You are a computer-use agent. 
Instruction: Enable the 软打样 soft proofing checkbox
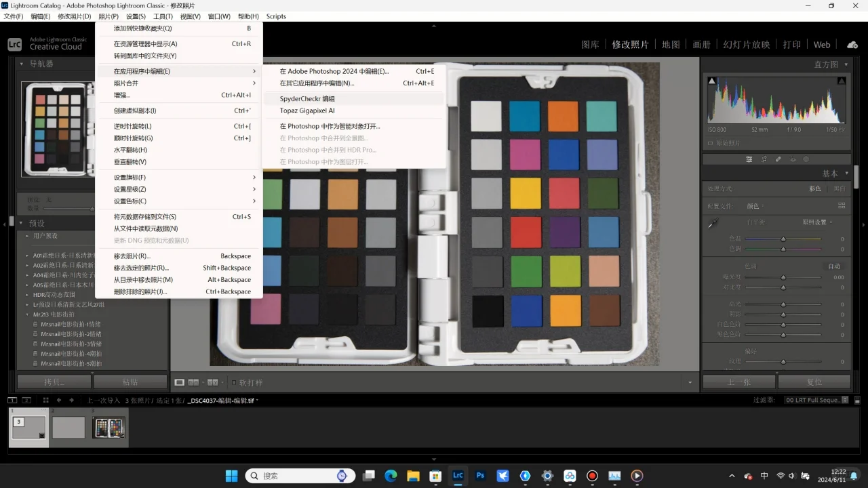click(x=234, y=382)
